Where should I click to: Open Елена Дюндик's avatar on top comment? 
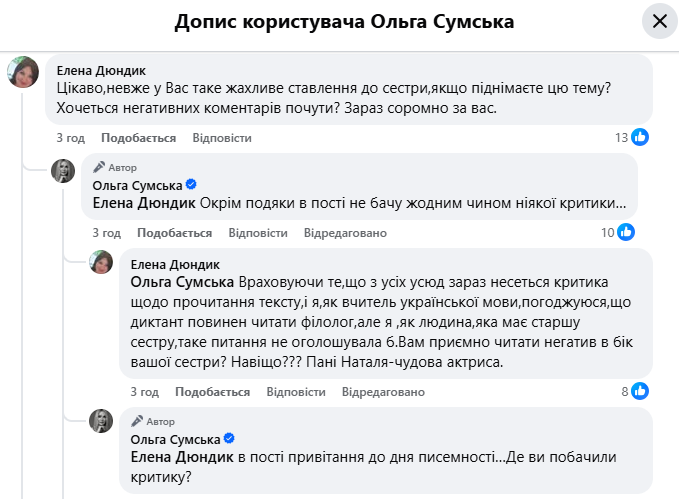24,73
